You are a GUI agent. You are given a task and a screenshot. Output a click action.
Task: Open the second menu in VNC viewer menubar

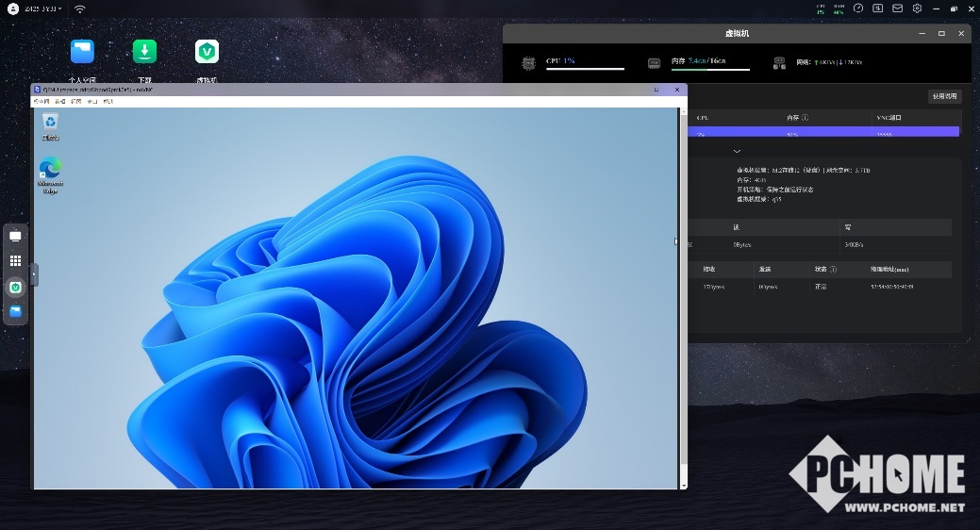(x=59, y=100)
